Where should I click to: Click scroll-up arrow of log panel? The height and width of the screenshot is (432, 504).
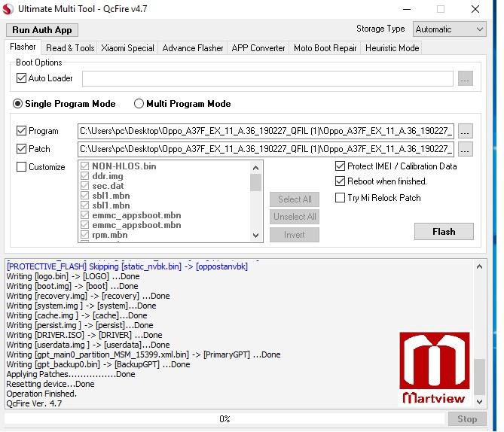pyautogui.click(x=479, y=266)
